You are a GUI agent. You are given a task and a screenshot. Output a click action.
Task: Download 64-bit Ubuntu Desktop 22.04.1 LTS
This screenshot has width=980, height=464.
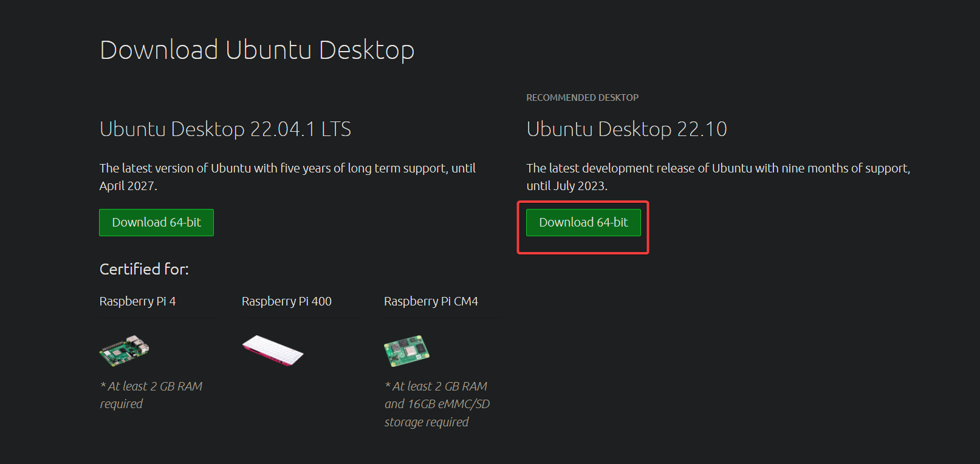pyautogui.click(x=156, y=222)
